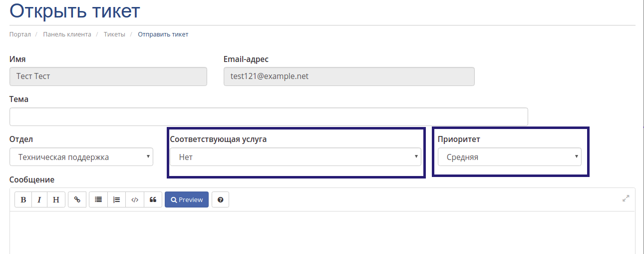Open the Тикеты breadcrumb link
Viewport: 644px width, 254px height.
114,34
